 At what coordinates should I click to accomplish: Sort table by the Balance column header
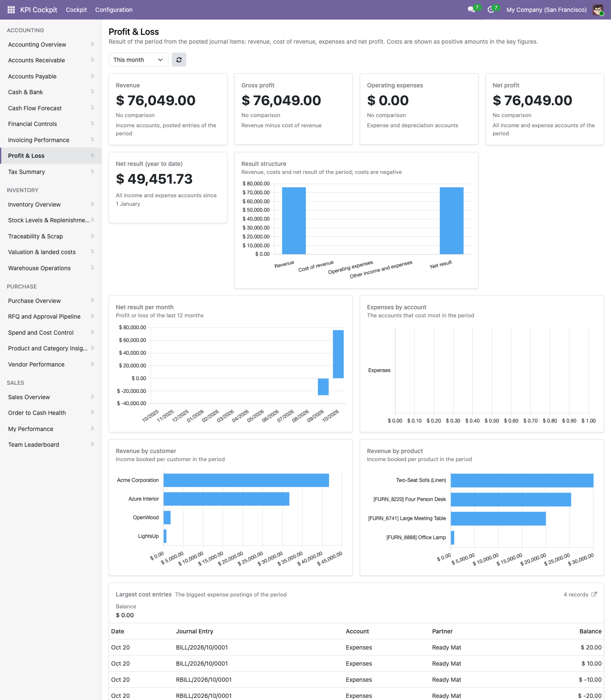coord(590,631)
